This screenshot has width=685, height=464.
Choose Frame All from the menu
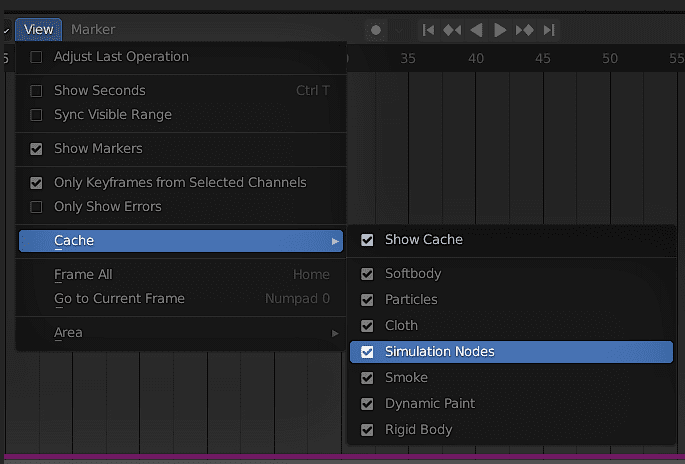tap(83, 275)
